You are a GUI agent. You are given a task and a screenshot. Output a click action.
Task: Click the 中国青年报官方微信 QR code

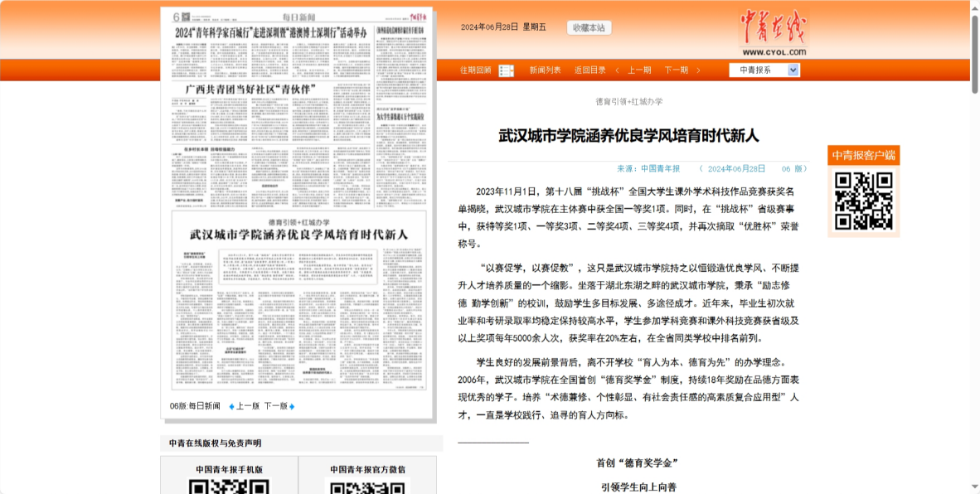(367, 486)
